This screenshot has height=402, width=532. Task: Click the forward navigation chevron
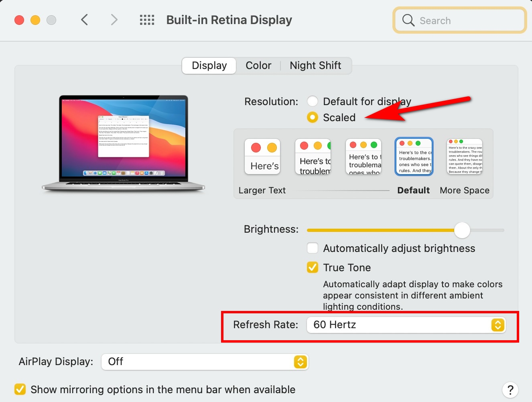click(114, 20)
